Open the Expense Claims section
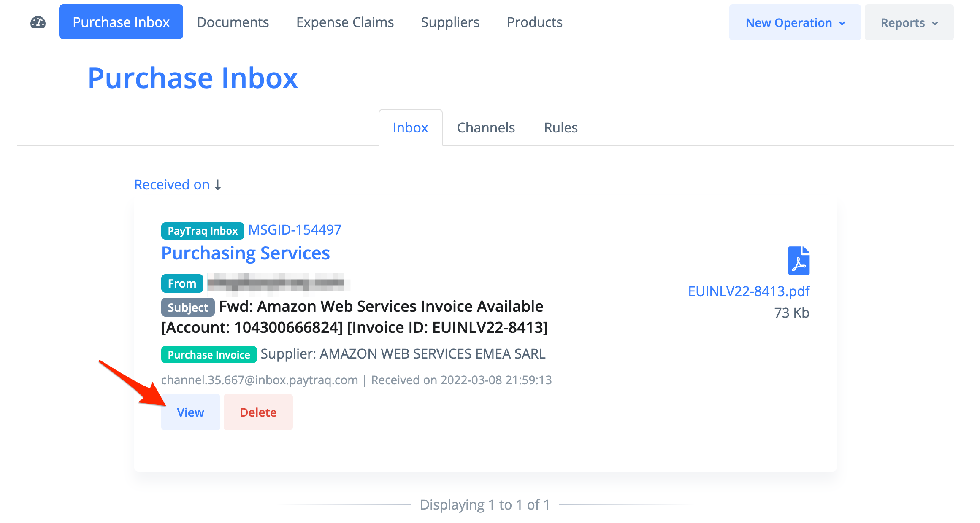 point(345,22)
